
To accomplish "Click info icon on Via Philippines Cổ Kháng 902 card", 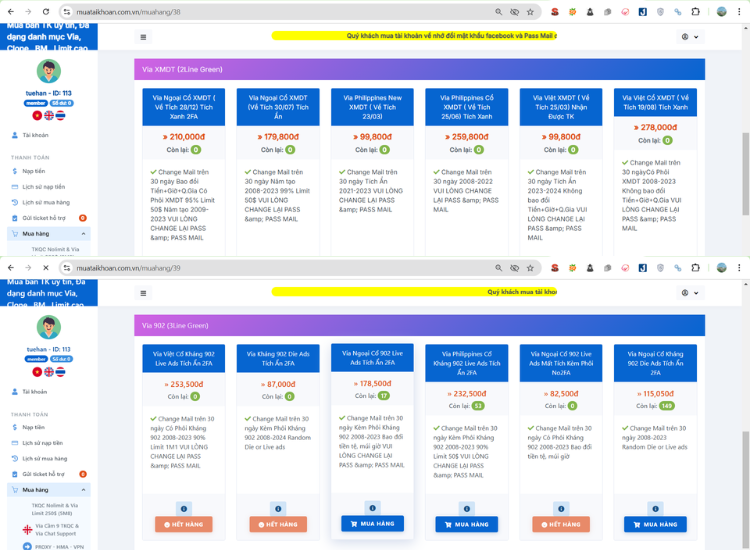I will (464, 508).
